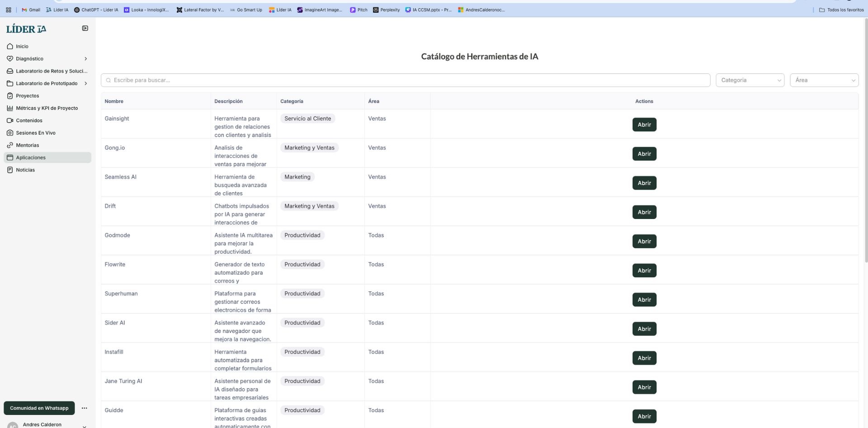Viewport: 868px width, 428px height.
Task: Click the Proyectos clipboard icon
Action: [x=10, y=96]
